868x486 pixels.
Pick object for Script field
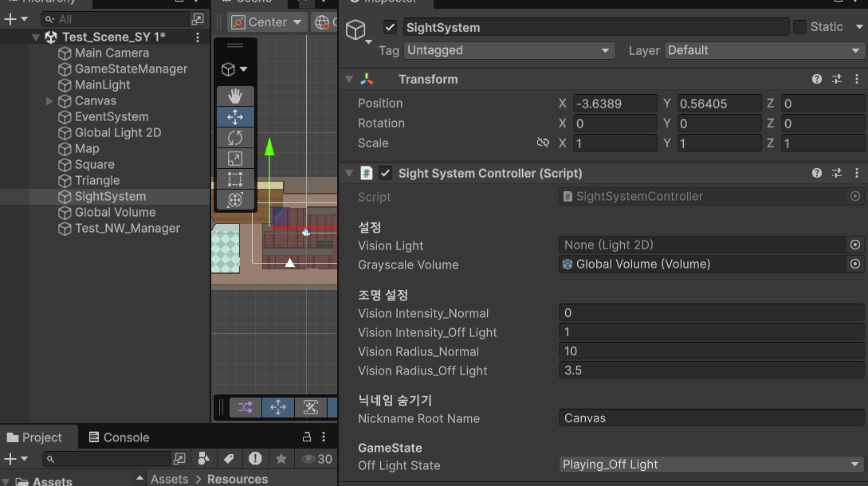click(x=854, y=197)
